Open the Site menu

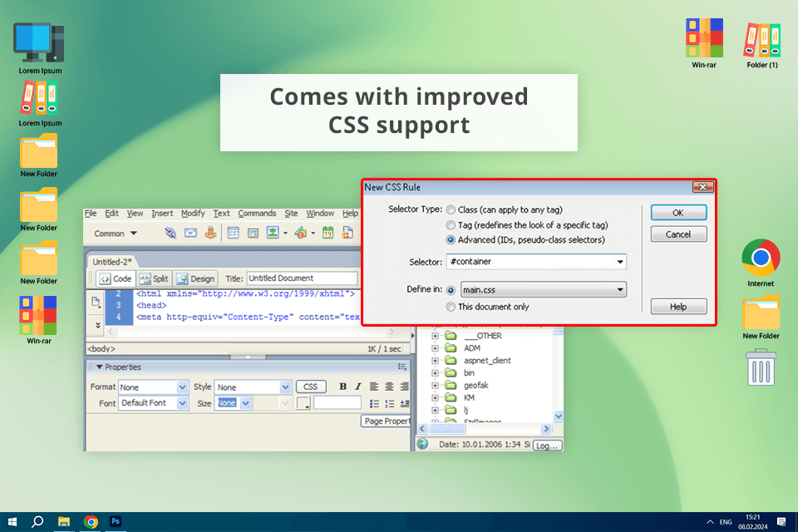[x=291, y=214]
